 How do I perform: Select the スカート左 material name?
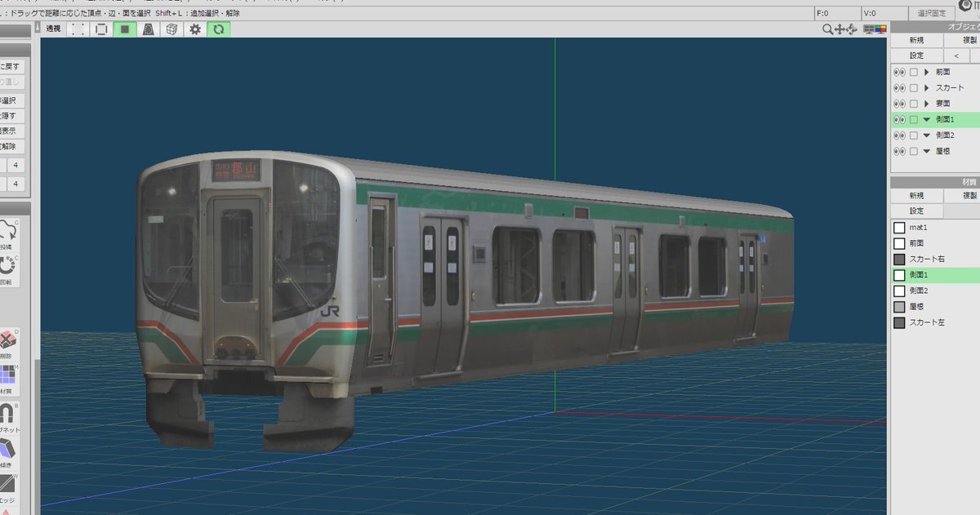[x=927, y=322]
